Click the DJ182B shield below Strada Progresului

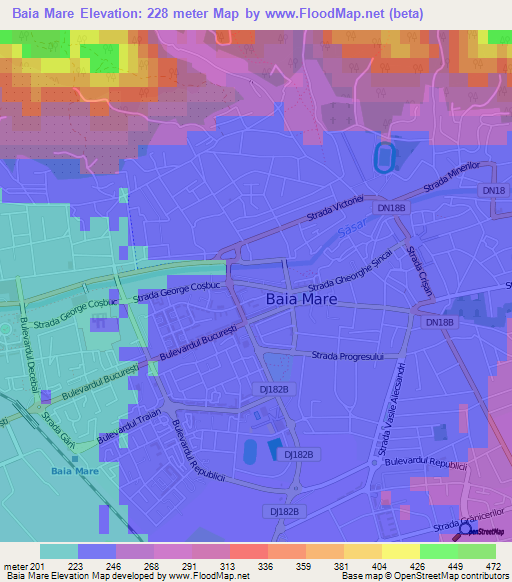[274, 389]
